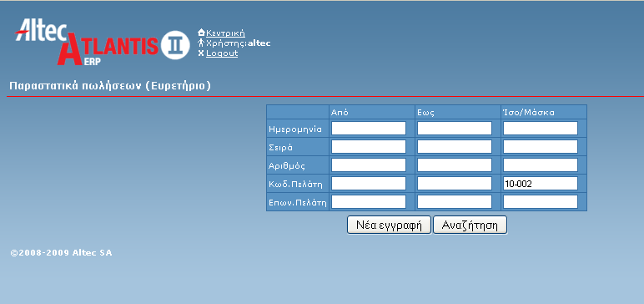This screenshot has height=304, width=644.
Task: Focus the Επων.Πελάτη Εως field
Action: [x=455, y=202]
